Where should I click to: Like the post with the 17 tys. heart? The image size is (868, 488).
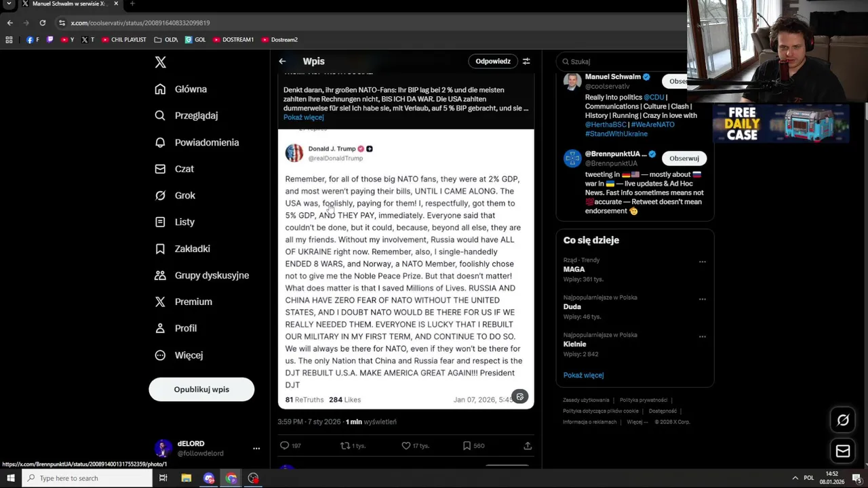[415, 445]
